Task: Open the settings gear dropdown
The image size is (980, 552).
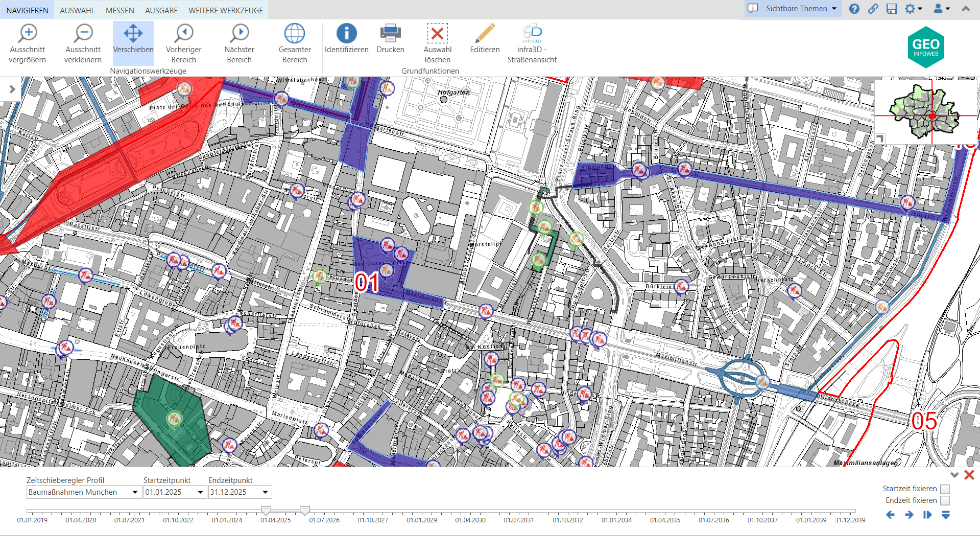Action: pos(913,9)
